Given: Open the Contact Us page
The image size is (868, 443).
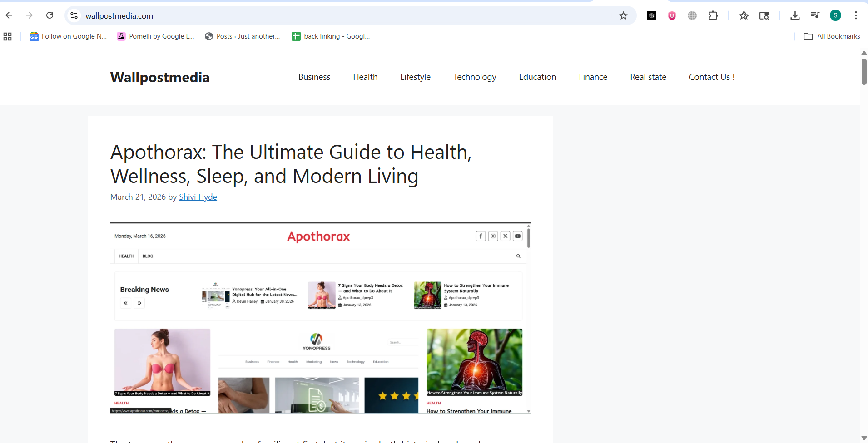Looking at the screenshot, I should coord(711,77).
